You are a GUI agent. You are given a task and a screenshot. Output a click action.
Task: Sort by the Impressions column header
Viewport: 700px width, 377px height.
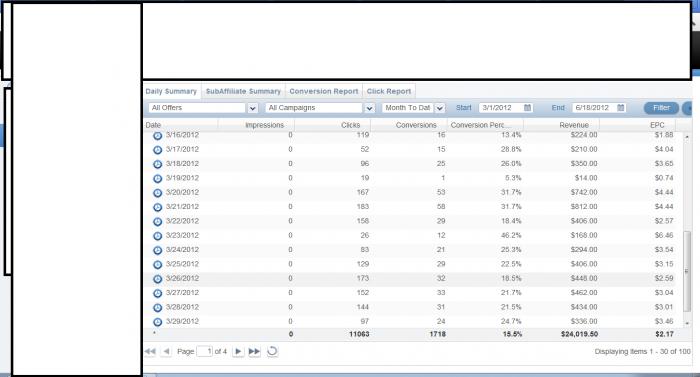coord(256,125)
